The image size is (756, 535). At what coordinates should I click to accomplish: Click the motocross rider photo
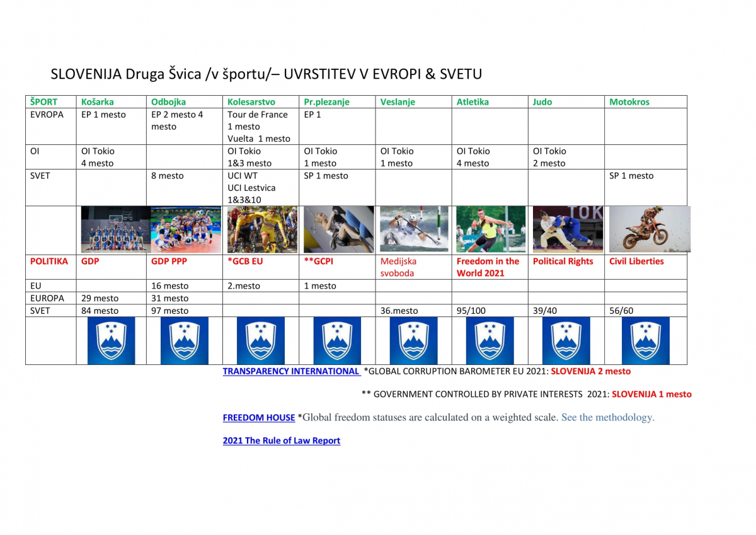point(649,229)
